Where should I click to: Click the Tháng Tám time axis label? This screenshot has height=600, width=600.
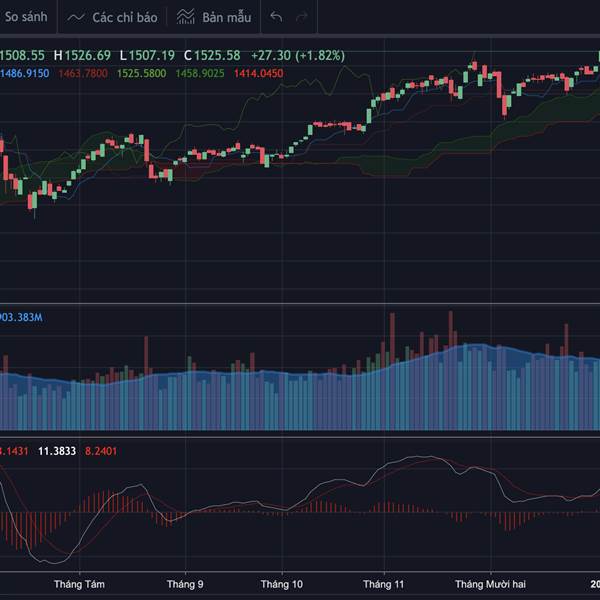coord(79,584)
